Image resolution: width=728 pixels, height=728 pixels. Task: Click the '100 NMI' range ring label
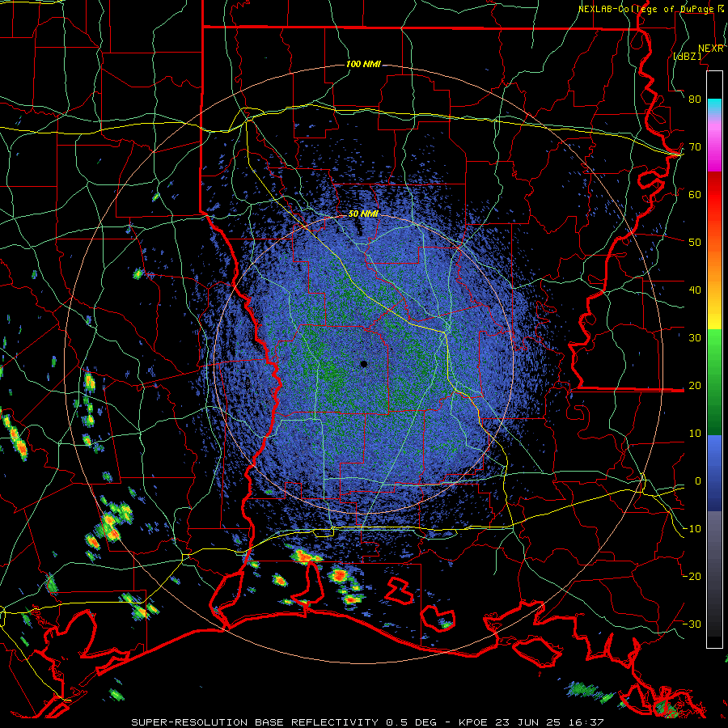(363, 64)
